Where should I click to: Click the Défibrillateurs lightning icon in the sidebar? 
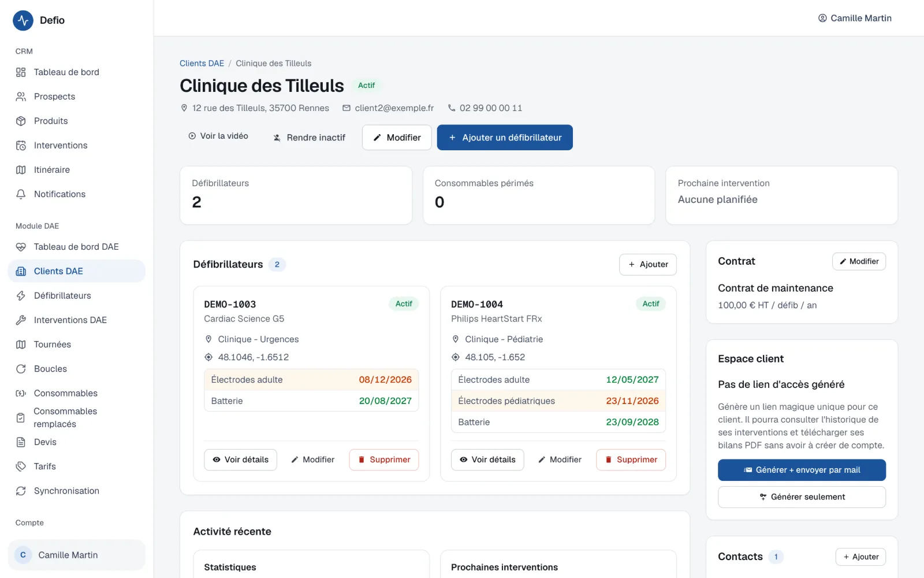pos(21,295)
